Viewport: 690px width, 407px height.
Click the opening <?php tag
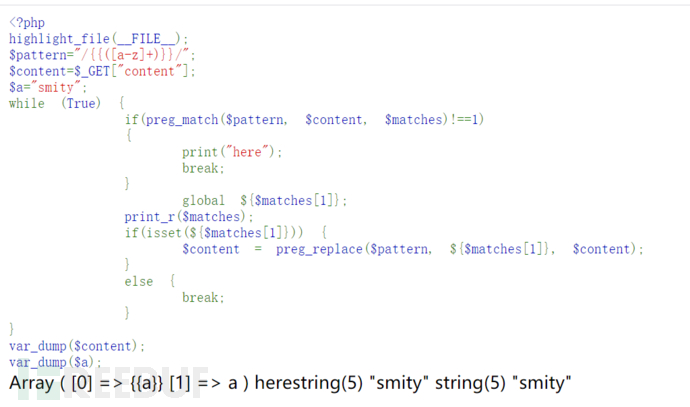pyautogui.click(x=27, y=22)
